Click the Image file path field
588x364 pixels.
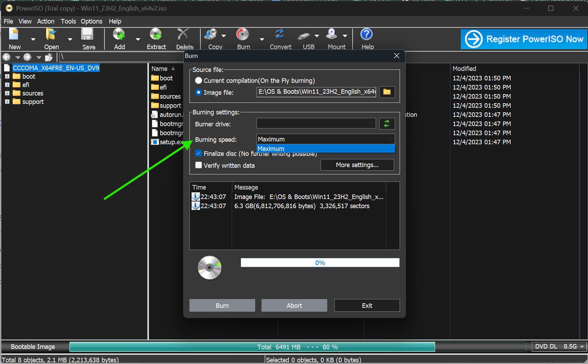click(x=316, y=92)
